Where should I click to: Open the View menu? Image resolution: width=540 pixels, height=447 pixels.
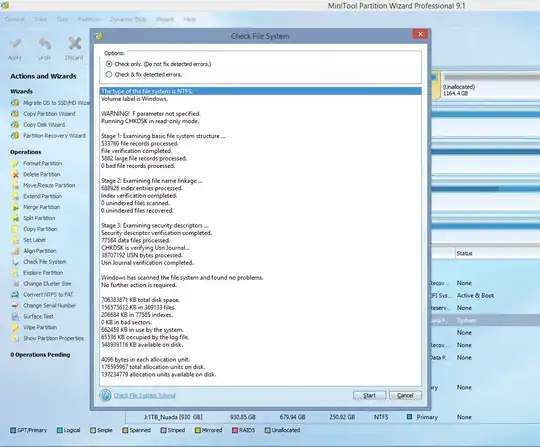pyautogui.click(x=40, y=19)
